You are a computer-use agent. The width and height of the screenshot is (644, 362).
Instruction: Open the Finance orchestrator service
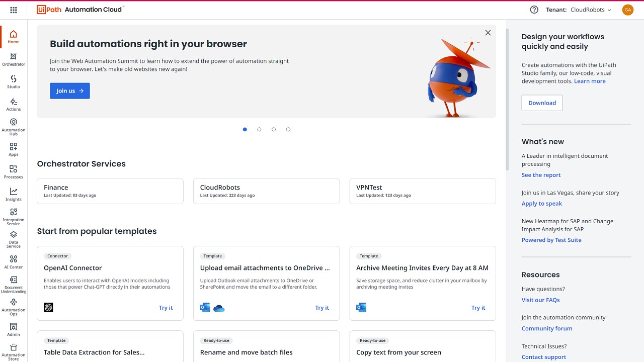point(110,191)
